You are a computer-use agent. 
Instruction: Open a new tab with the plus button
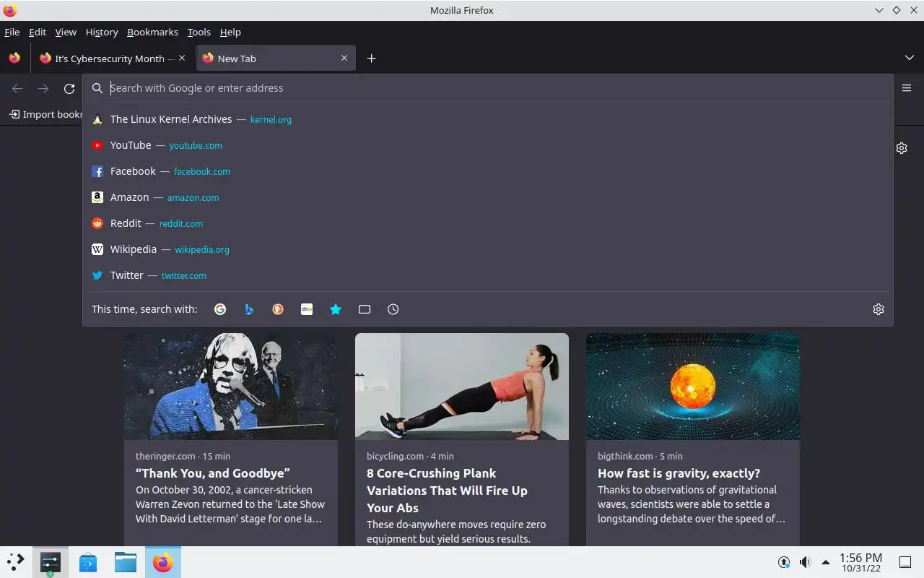pos(371,59)
